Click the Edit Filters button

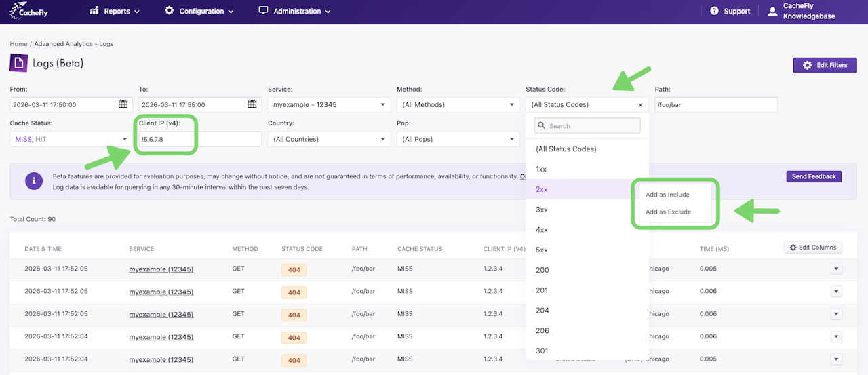point(825,65)
